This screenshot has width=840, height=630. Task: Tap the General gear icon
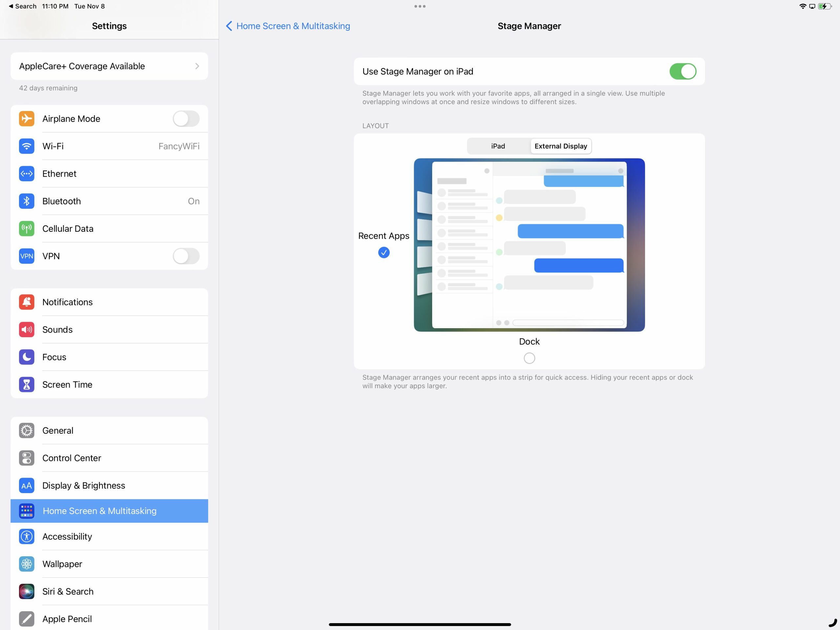pyautogui.click(x=27, y=430)
